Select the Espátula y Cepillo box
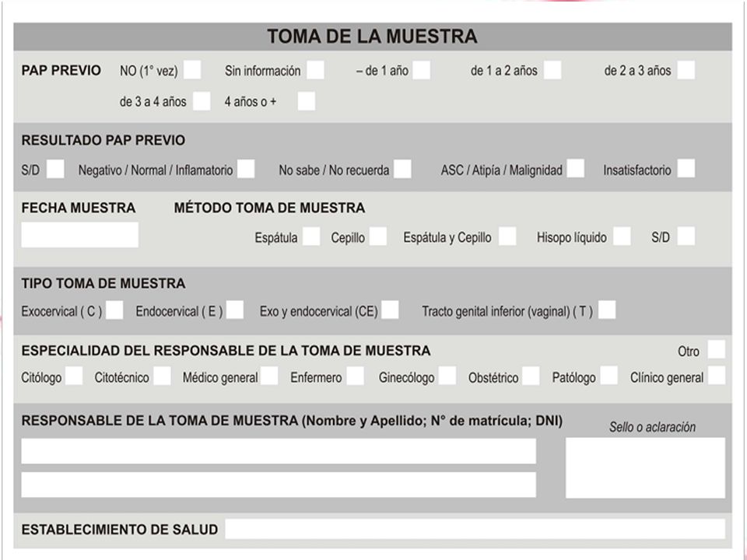 (x=507, y=236)
